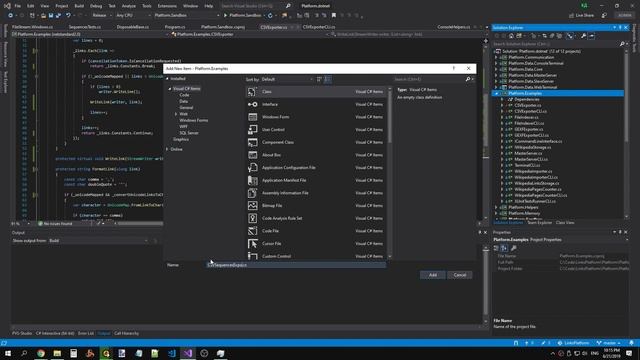Click master branch in status bar
640x360 pixels.
pos(609,343)
